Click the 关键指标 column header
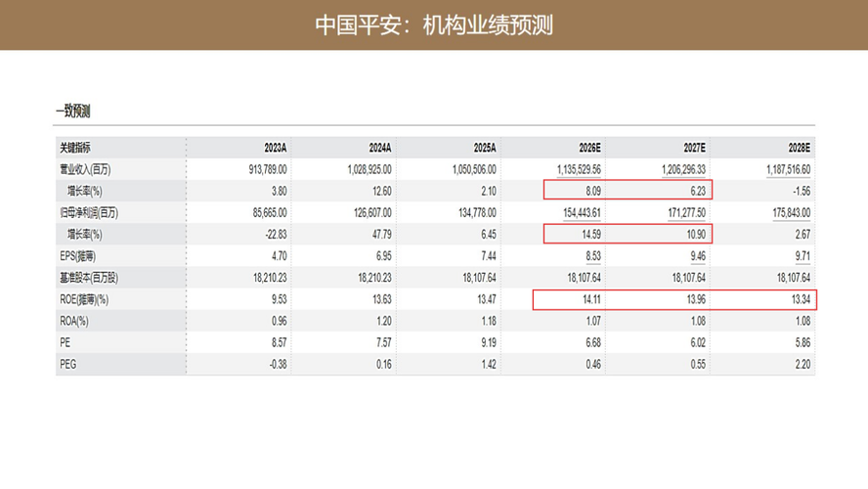This screenshot has height=489, width=868. [x=75, y=148]
